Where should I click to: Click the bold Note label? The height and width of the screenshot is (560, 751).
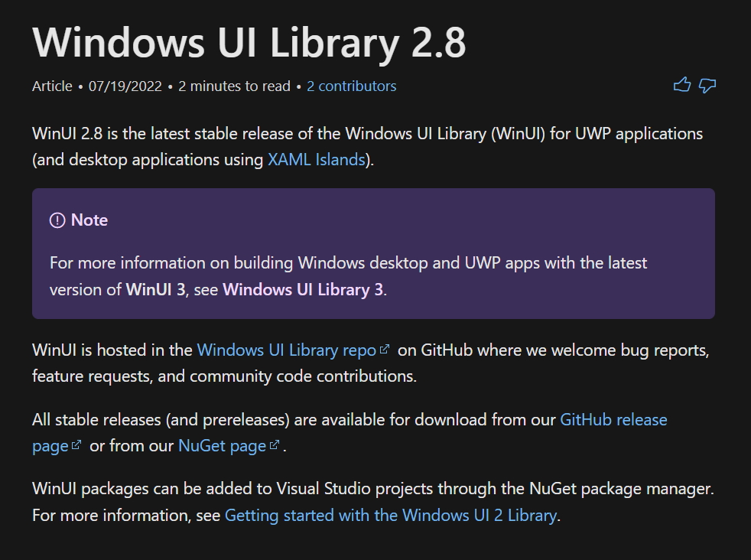pos(89,220)
